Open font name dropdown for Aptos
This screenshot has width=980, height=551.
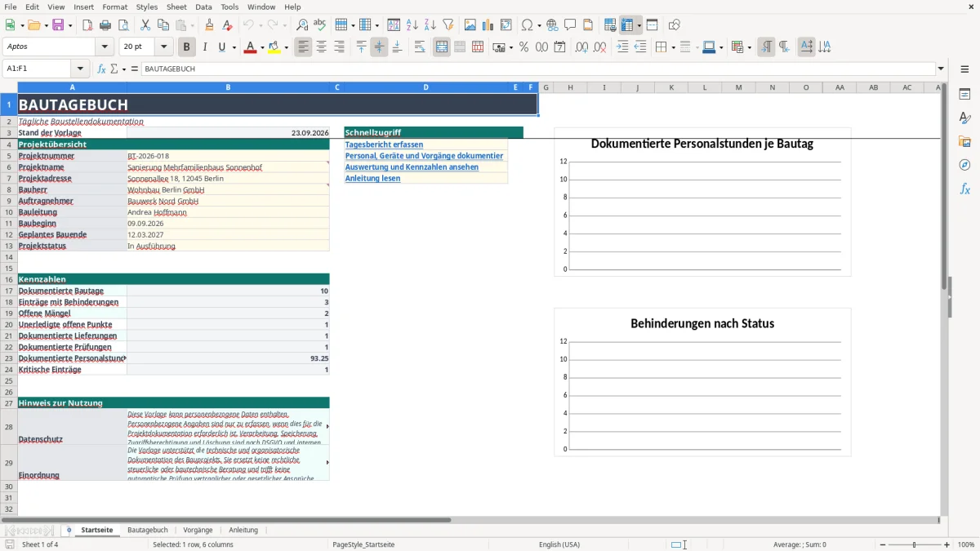click(x=106, y=47)
